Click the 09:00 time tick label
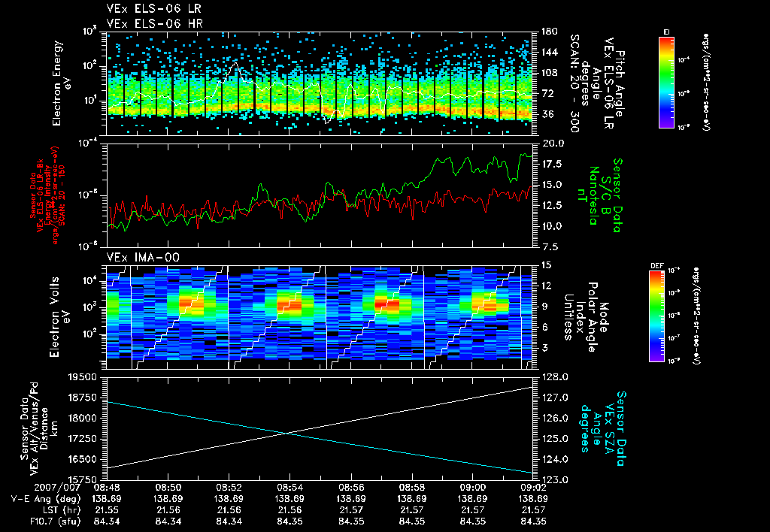This screenshot has height=532, width=770. (472, 488)
